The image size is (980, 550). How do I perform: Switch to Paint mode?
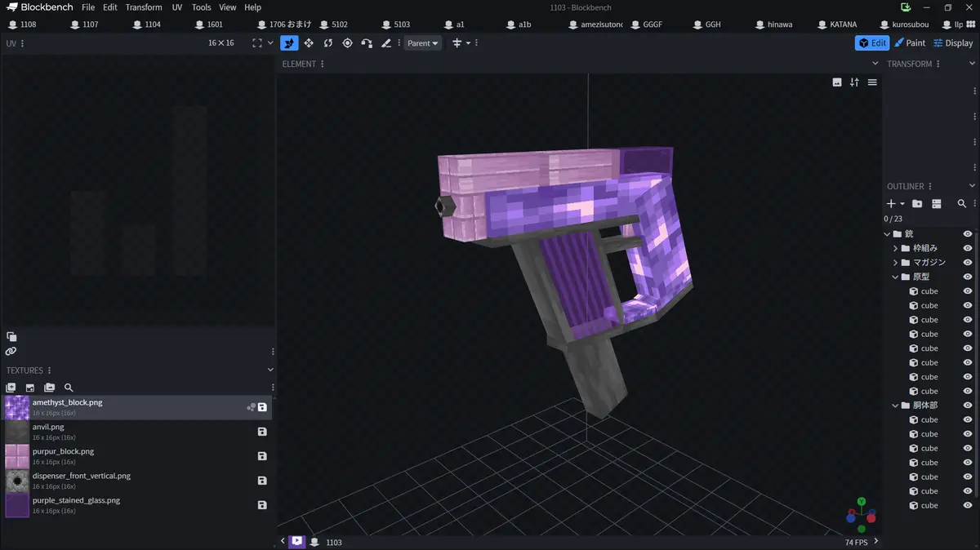[x=910, y=43]
